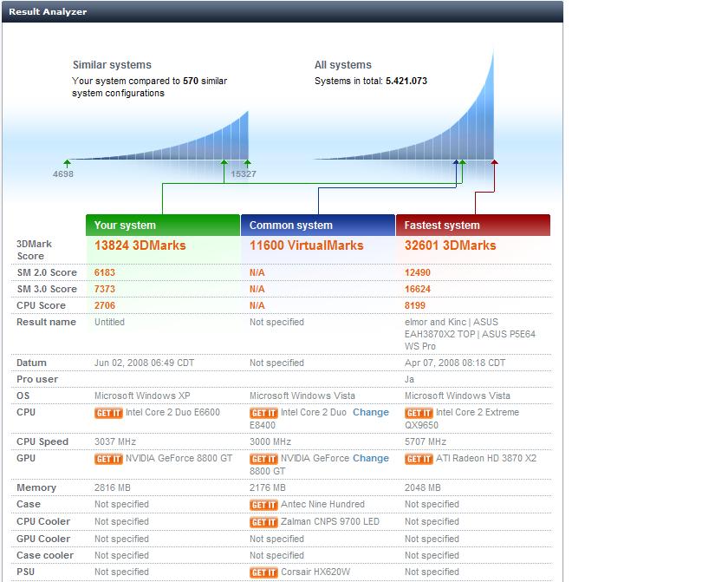The image size is (728, 582).
Task: Click the Systems in total 5.421.073 text
Action: click(371, 81)
